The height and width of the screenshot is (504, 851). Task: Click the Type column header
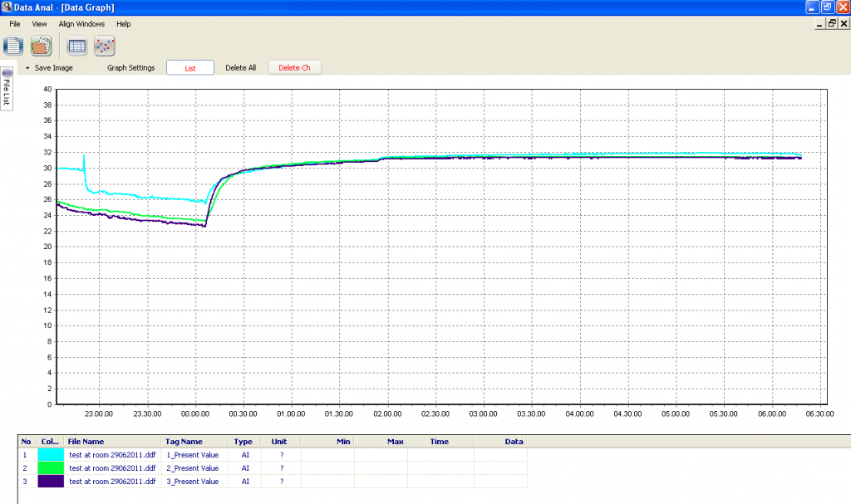pyautogui.click(x=243, y=442)
